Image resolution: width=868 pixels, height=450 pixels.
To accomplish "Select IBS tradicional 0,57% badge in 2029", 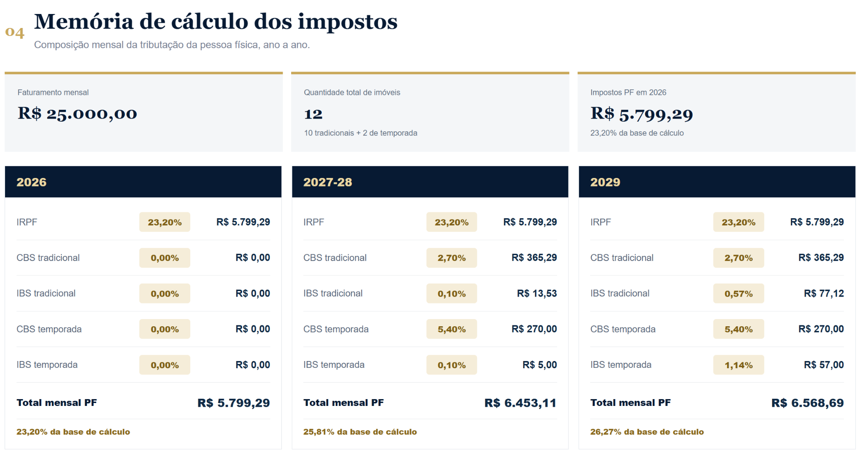I will (x=738, y=293).
